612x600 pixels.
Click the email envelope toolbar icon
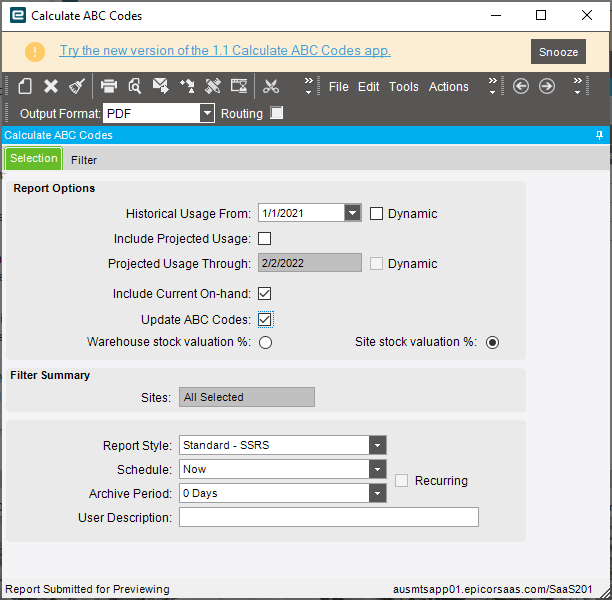[160, 86]
